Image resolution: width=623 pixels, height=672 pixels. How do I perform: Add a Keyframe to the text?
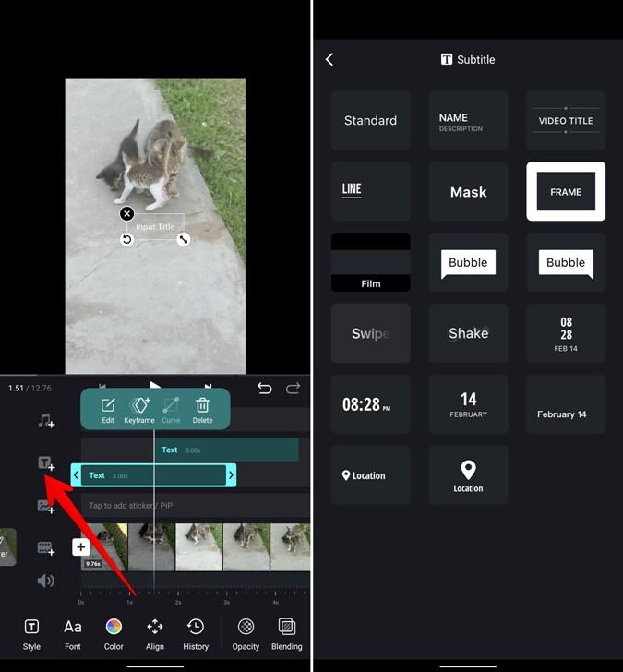[x=139, y=411]
